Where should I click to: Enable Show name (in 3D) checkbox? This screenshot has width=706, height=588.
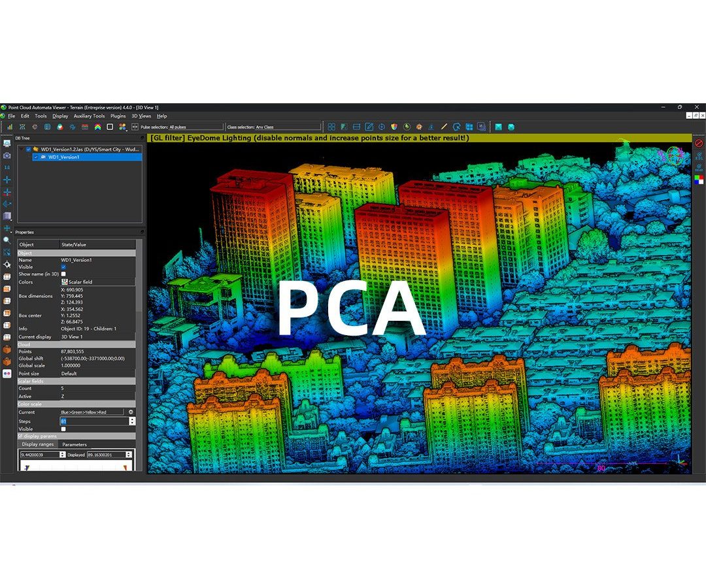(x=63, y=274)
